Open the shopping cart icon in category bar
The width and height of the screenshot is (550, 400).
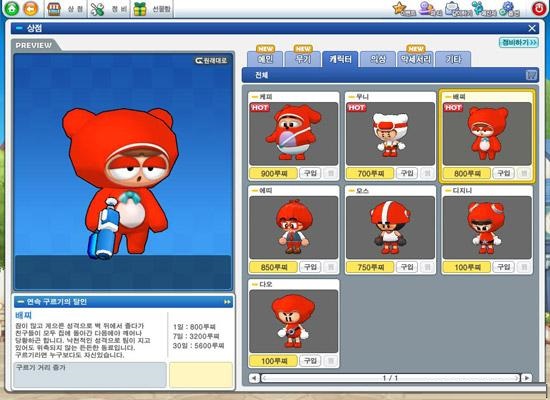[x=531, y=75]
